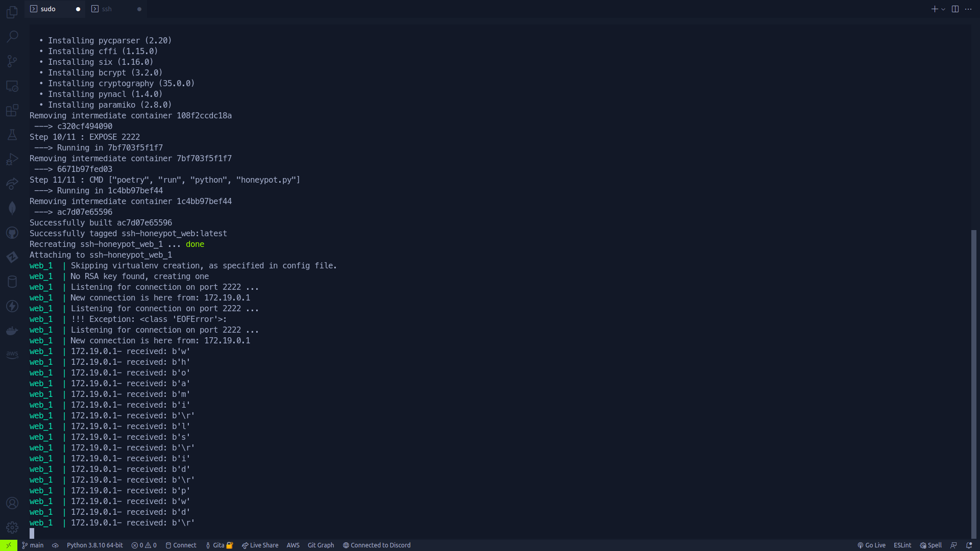The height and width of the screenshot is (551, 980).
Task: Open the editor More Actions ellipsis menu
Action: click(x=968, y=9)
